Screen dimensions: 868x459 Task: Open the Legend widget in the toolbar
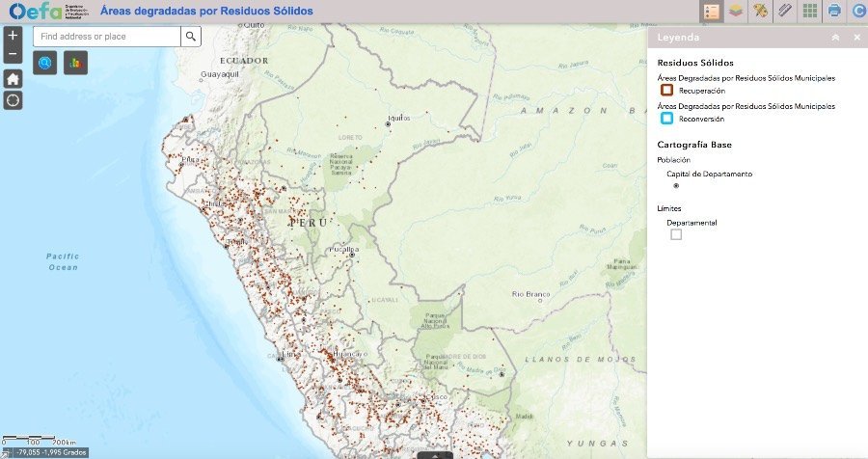[x=712, y=12]
